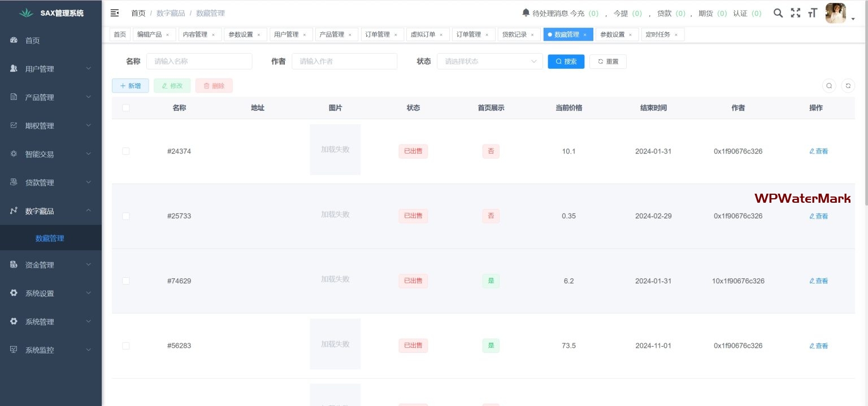Open the avatar dropdown caret
This screenshot has width=868, height=406.
coord(853,19)
